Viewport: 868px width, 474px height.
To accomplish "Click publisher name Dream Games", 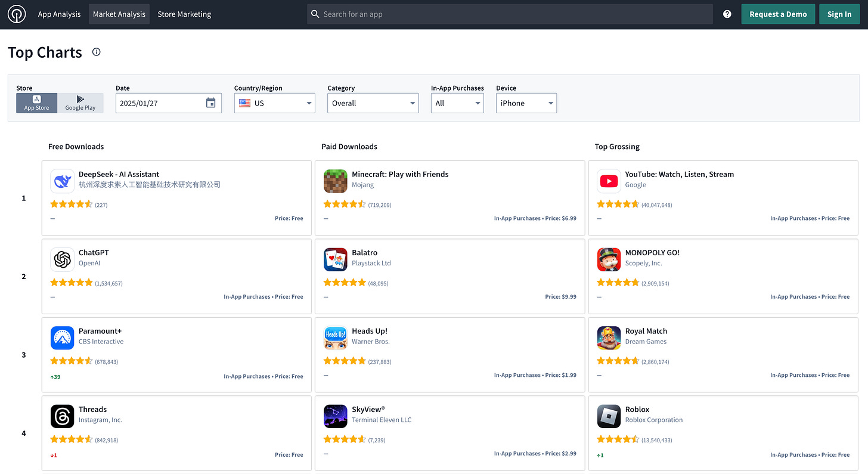I will (x=646, y=342).
